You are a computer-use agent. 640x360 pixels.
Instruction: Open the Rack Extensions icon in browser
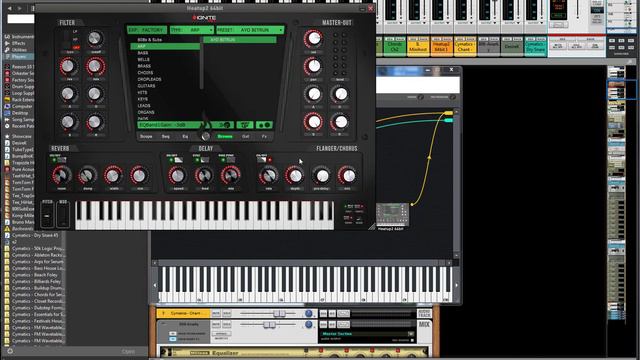[7, 100]
